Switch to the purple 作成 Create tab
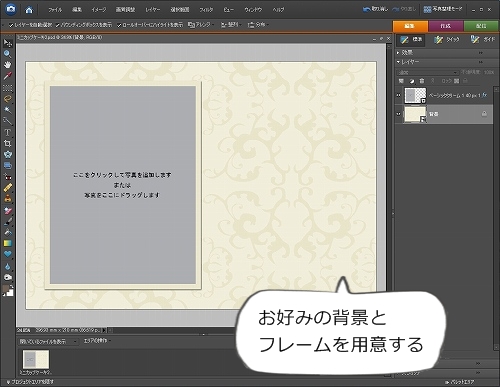 [446, 26]
